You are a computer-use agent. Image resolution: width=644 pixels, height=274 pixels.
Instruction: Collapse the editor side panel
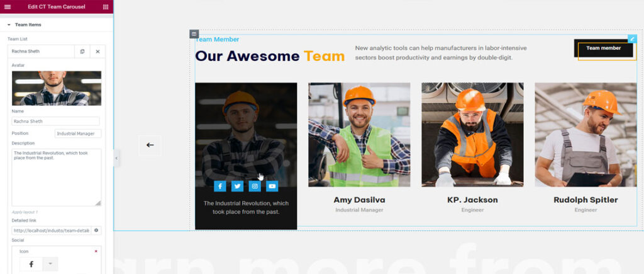pos(116,159)
